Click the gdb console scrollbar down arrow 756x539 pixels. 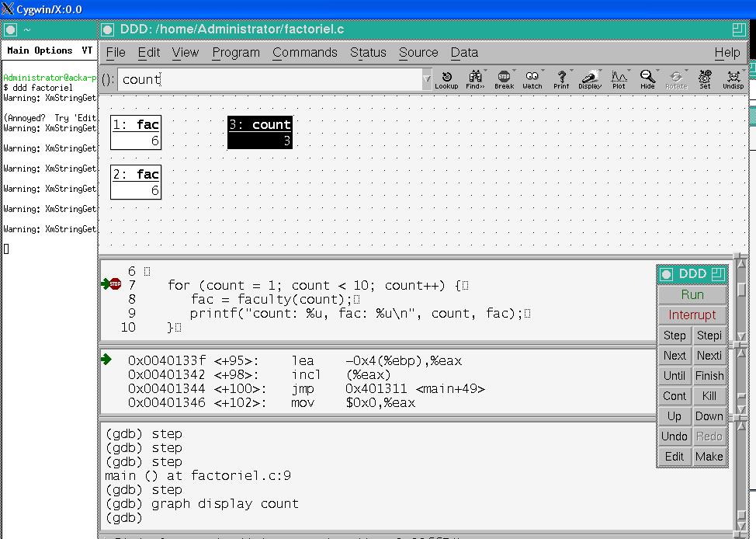click(742, 527)
